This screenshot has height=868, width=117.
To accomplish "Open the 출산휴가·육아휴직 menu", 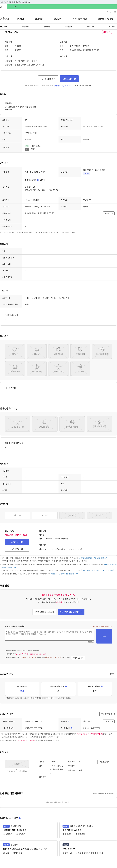I will [107, 19].
